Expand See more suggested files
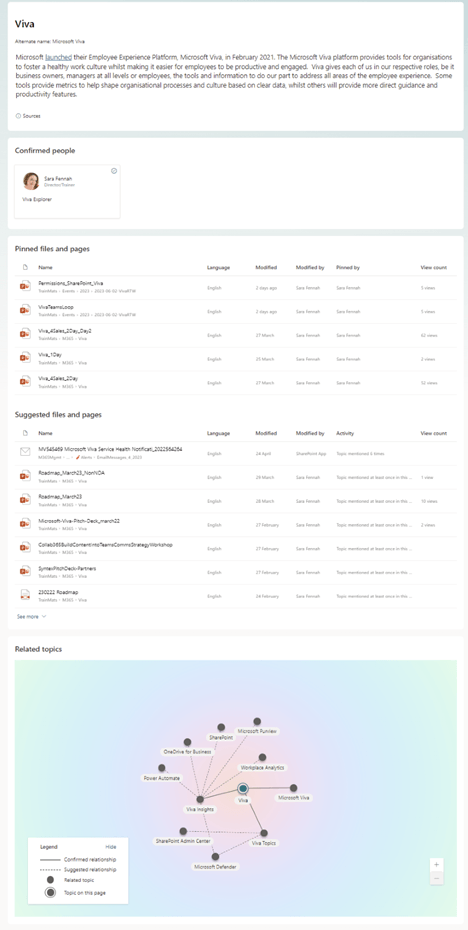 31,617
